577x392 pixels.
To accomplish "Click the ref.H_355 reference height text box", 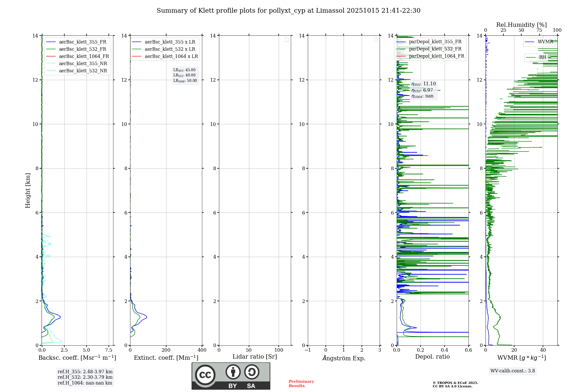I will coord(85,377).
